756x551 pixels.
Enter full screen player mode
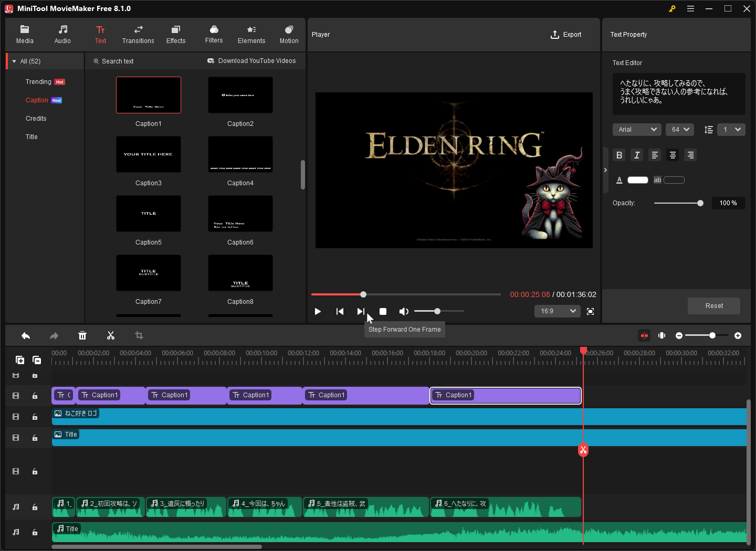pyautogui.click(x=591, y=312)
